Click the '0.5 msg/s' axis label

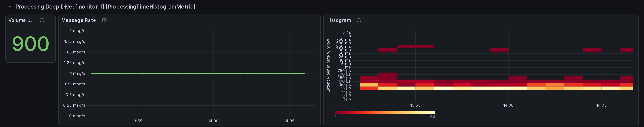pyautogui.click(x=75, y=95)
